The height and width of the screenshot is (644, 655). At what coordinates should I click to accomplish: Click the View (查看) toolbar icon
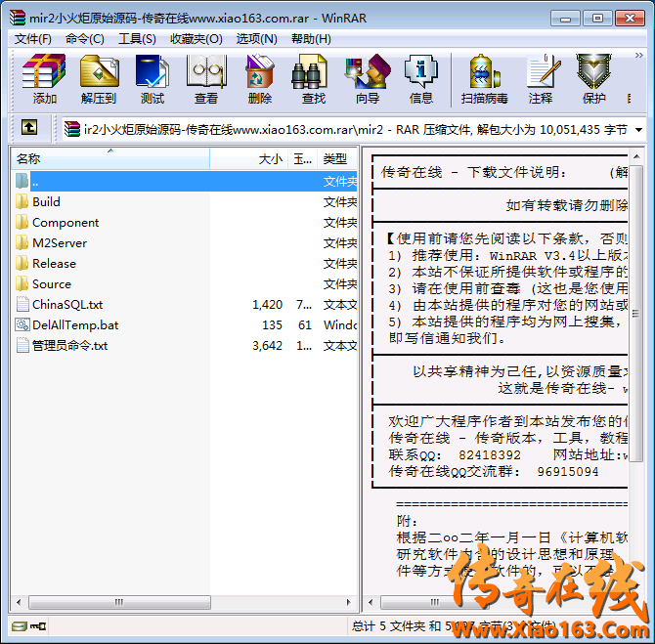pos(206,79)
